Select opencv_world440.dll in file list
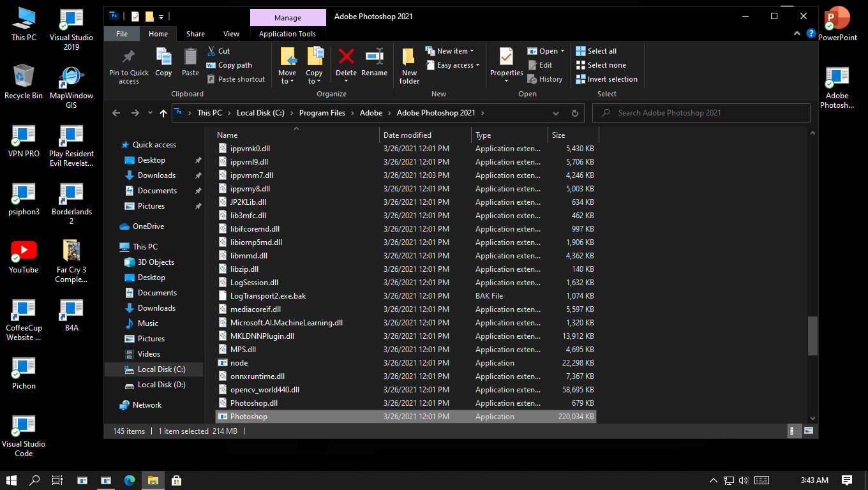The height and width of the screenshot is (490, 868). point(405,390)
